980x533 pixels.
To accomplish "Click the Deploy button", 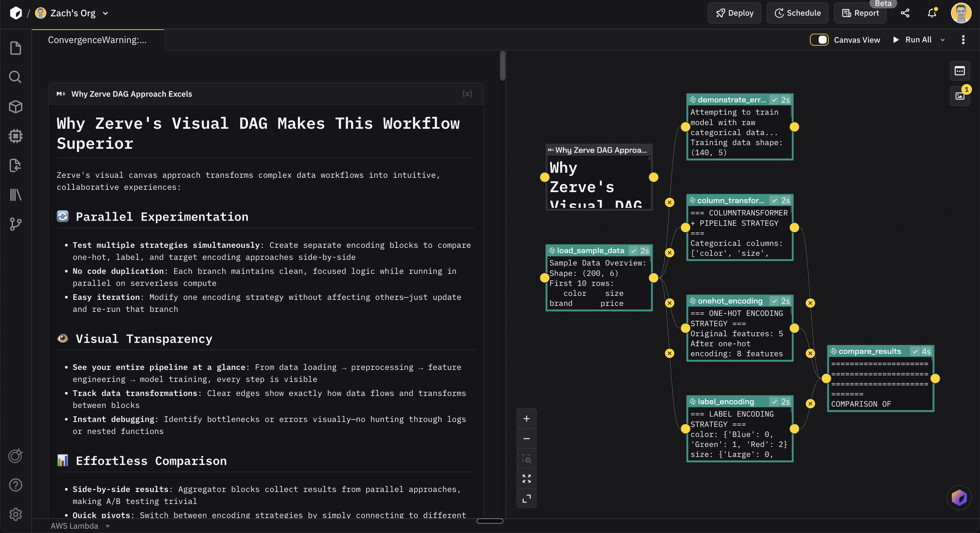I will [x=734, y=13].
